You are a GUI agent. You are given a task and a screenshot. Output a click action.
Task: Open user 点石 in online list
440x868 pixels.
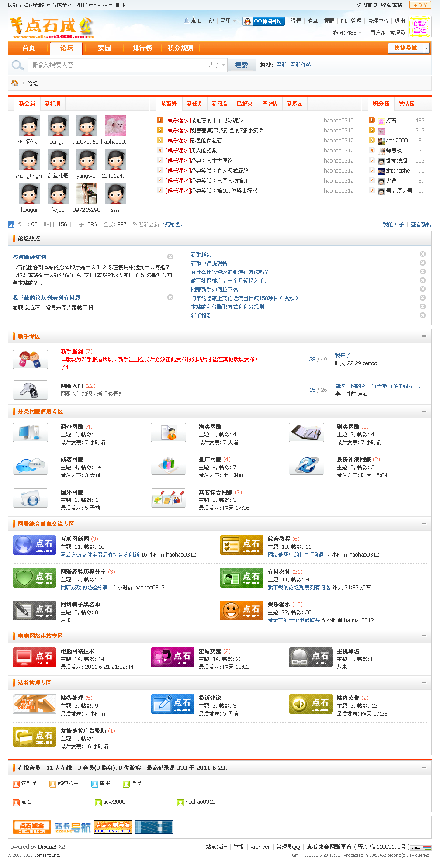click(26, 802)
